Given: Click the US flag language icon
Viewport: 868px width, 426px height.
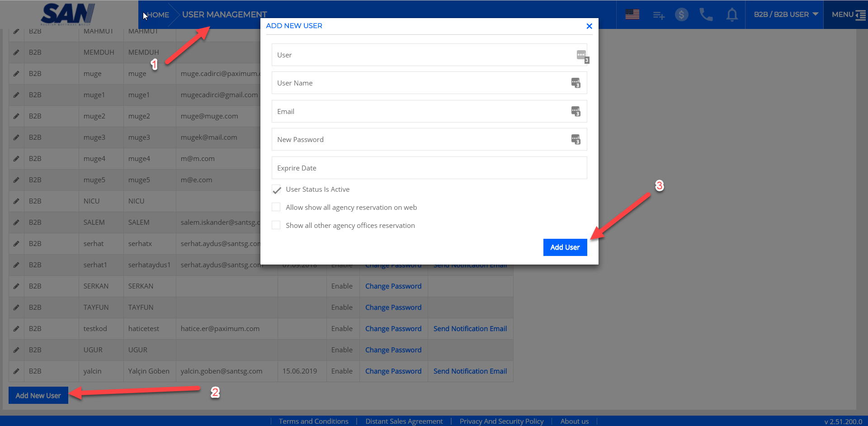Looking at the screenshot, I should tap(632, 14).
